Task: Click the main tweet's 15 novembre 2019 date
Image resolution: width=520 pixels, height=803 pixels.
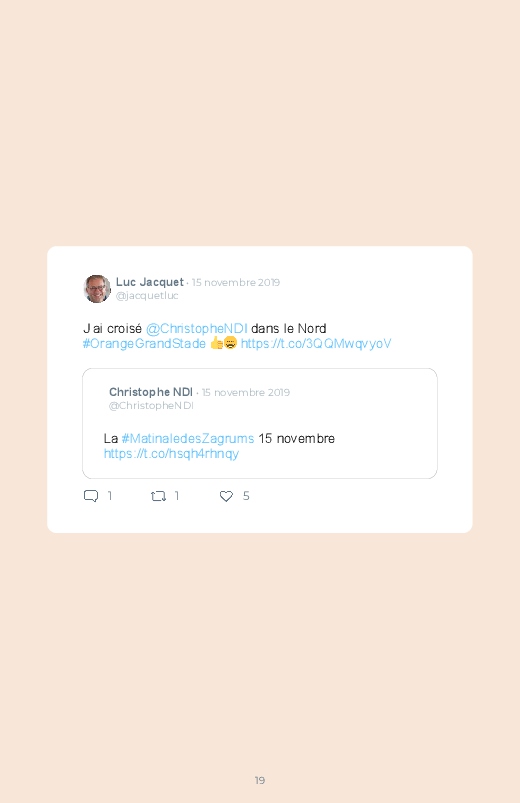Action: pyautogui.click(x=236, y=283)
